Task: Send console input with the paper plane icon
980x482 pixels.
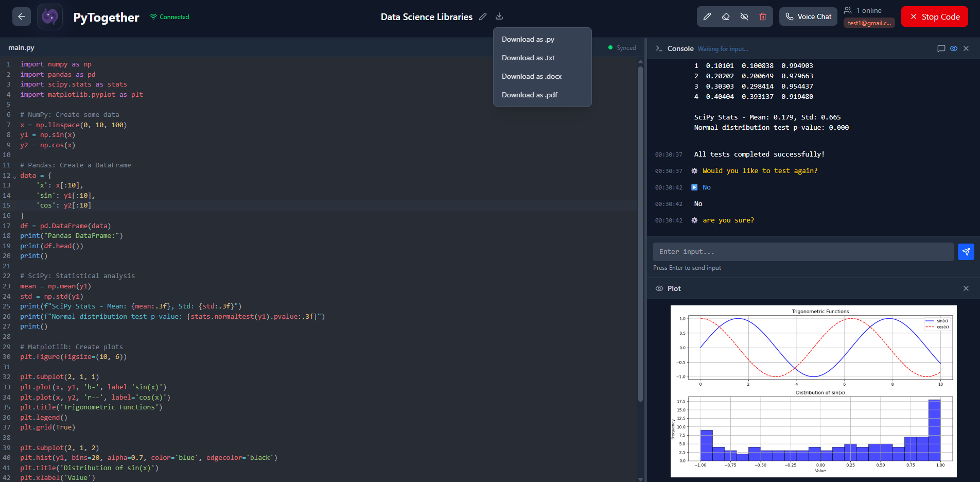Action: [x=967, y=252]
